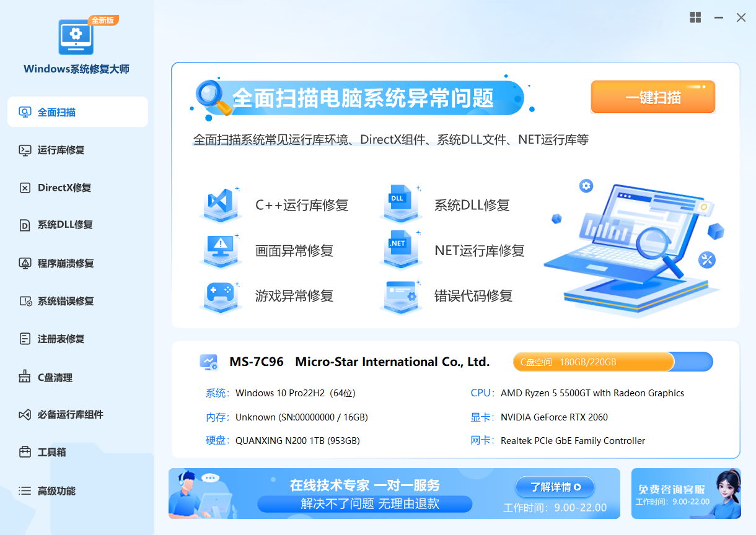Viewport: 756px width, 535px height.
Task: Click the C盘空间 180GB/220GB usage bar
Action: 613,362
